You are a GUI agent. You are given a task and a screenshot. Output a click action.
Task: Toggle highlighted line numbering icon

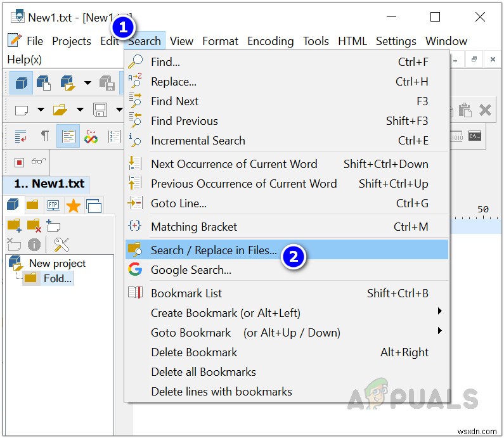point(68,136)
